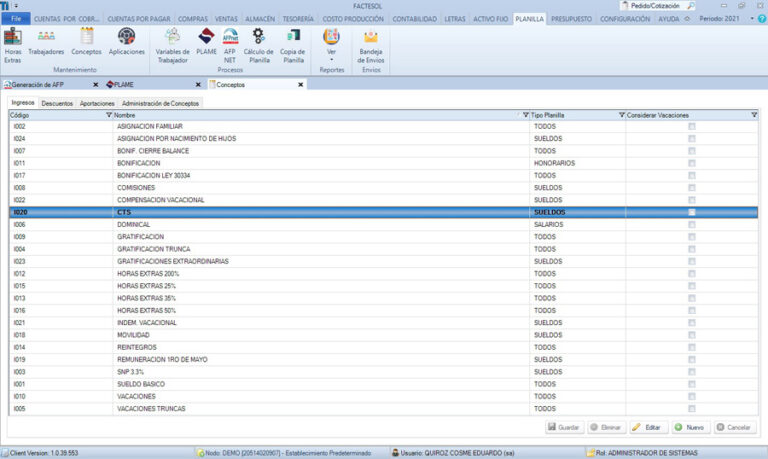Open the Tipo Planilla column filter

point(622,115)
